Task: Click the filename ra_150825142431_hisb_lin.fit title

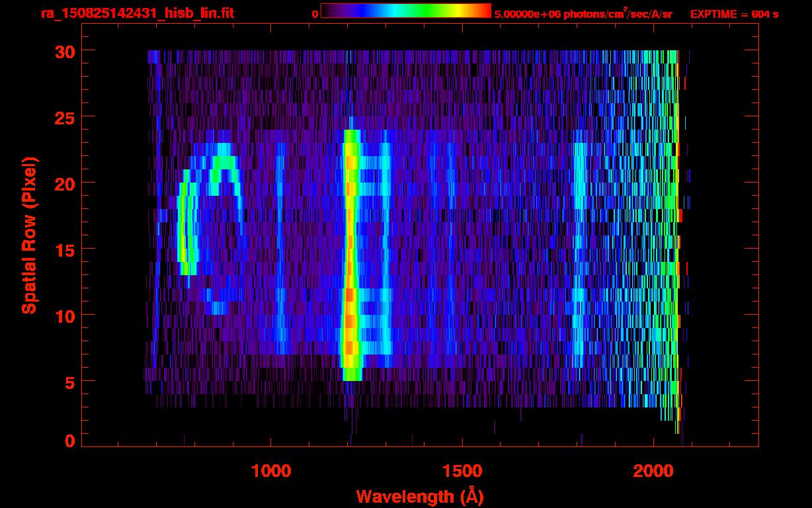Action: point(136,13)
